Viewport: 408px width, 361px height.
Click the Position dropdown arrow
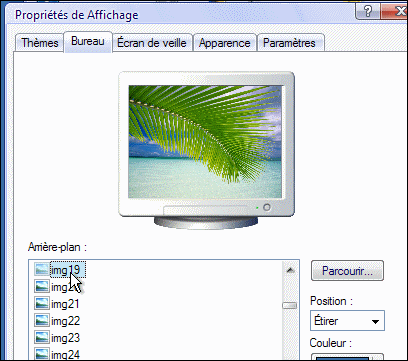pos(375,322)
